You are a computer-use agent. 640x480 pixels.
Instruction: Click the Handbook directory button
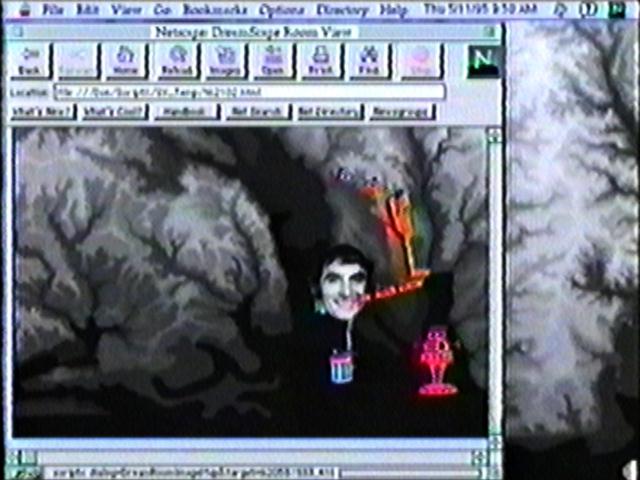(x=186, y=111)
